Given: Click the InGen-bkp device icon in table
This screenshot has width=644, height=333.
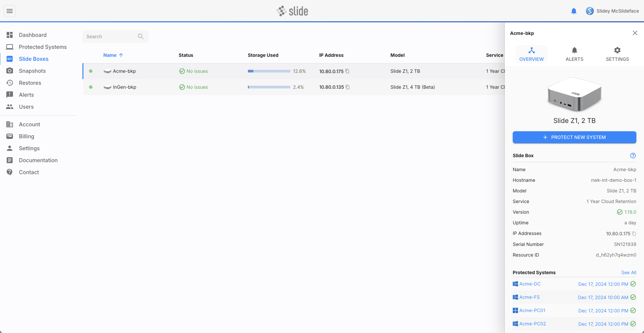Looking at the screenshot, I should pos(107,87).
